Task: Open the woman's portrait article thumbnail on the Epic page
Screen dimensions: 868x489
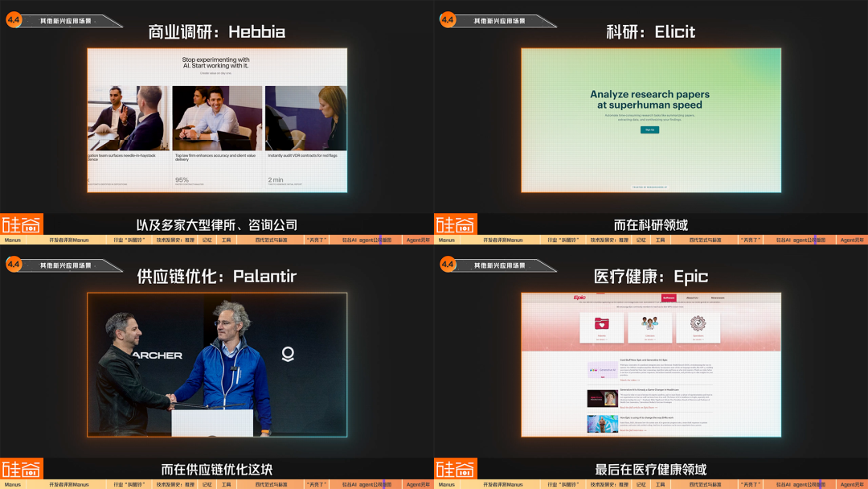Action: tap(602, 397)
